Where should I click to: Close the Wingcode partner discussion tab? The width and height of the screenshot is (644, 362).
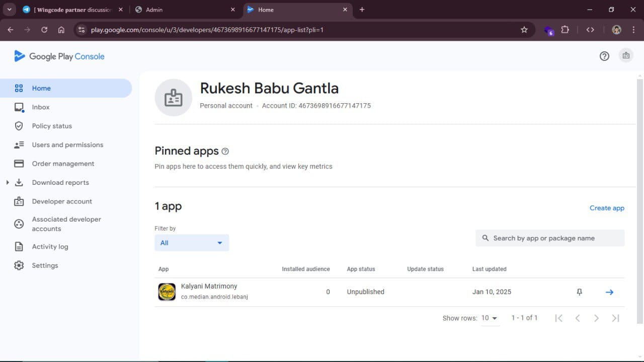click(121, 10)
